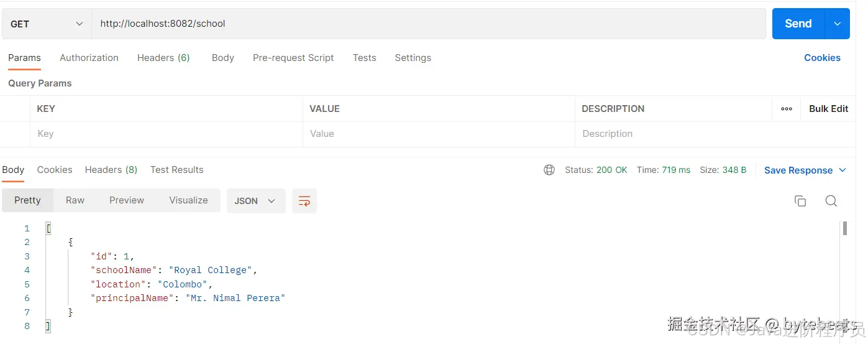
Task: Expand the Save Response chevron
Action: [x=843, y=170]
